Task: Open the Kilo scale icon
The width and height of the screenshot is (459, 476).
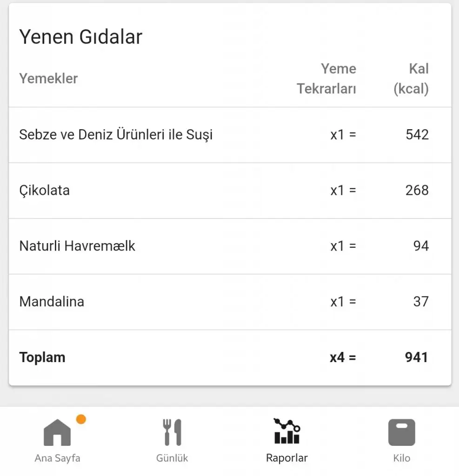Action: click(x=401, y=432)
